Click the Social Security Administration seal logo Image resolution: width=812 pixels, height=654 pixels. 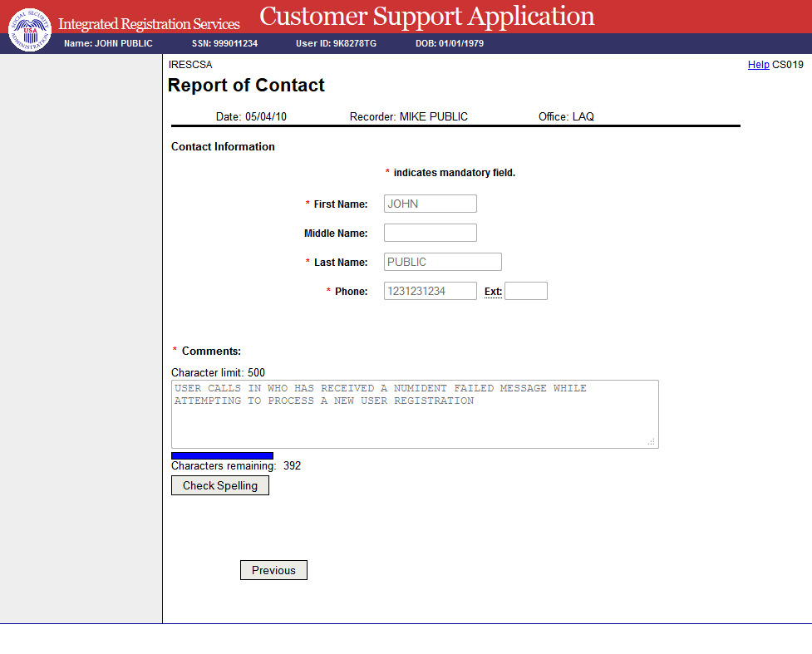[30, 30]
